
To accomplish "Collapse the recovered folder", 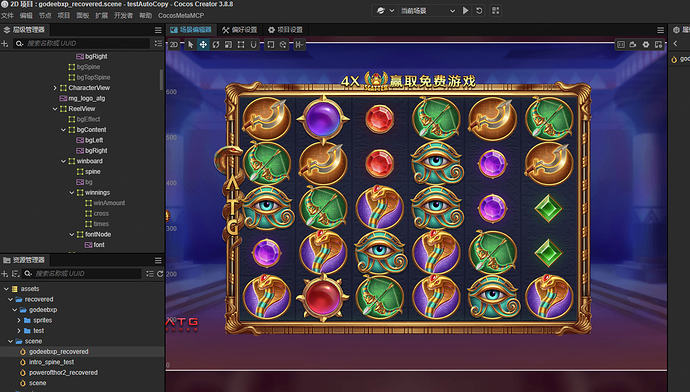I will pos(11,300).
